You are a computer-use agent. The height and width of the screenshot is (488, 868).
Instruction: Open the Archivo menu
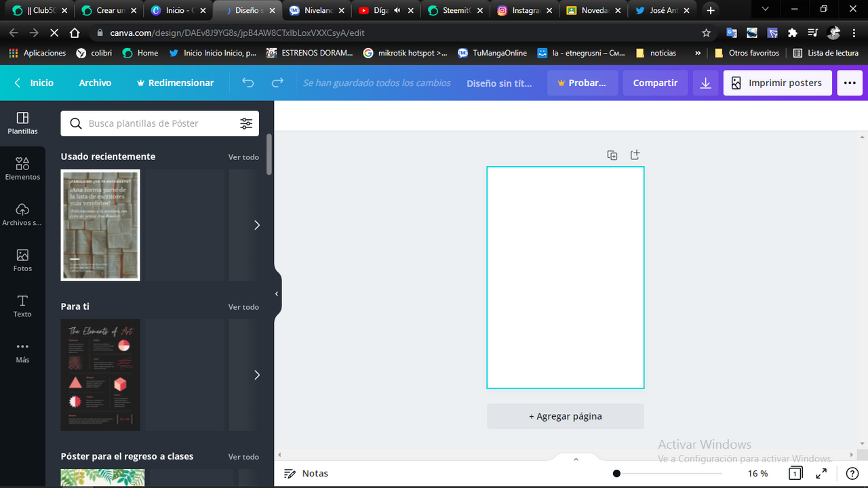(x=95, y=83)
